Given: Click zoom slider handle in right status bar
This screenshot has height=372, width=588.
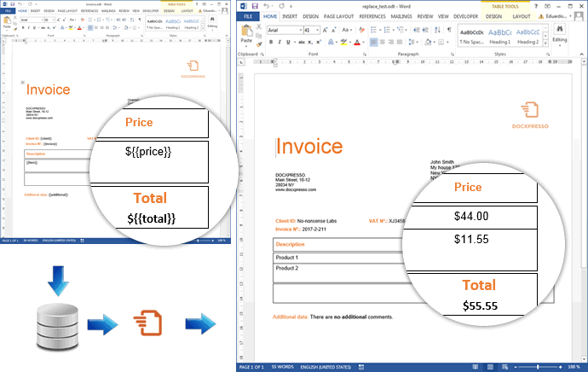Looking at the screenshot, I should (538, 367).
